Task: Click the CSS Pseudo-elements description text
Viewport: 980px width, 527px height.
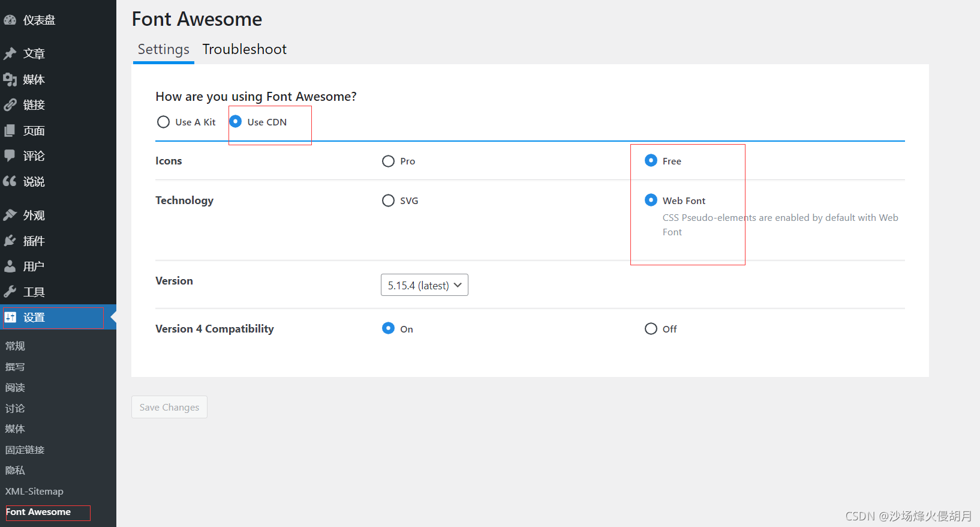Action: [x=780, y=225]
